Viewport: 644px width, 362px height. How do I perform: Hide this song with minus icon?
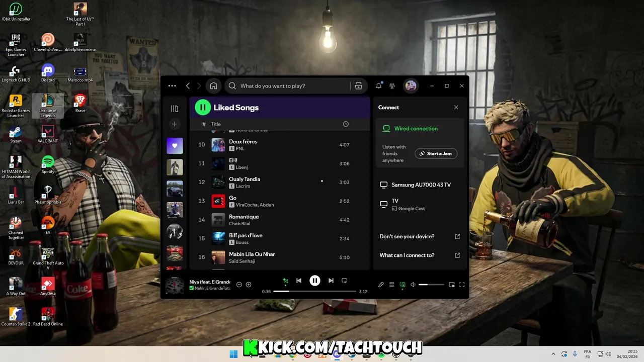239,285
